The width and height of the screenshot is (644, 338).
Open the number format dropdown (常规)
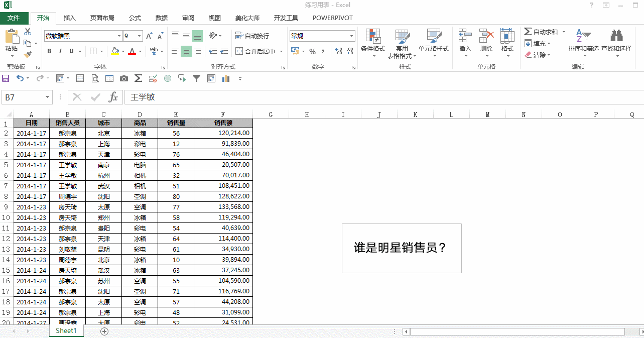(x=352, y=36)
